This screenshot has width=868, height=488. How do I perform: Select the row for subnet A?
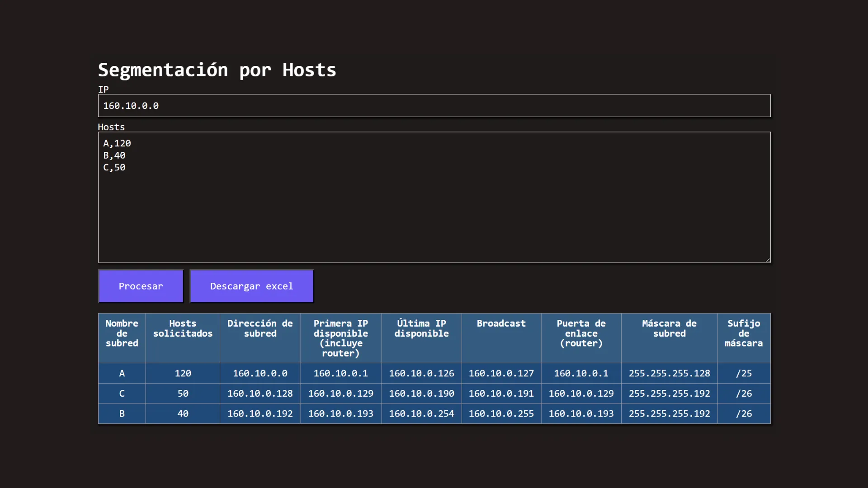tap(122, 373)
